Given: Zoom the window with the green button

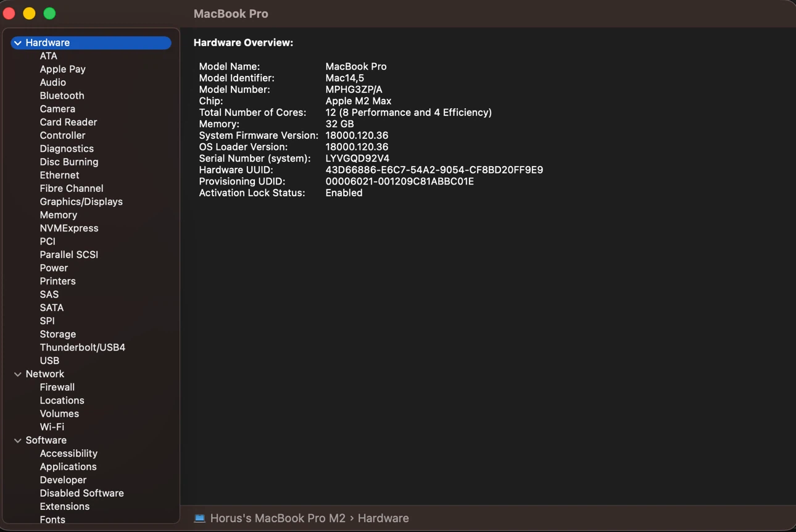Looking at the screenshot, I should coord(49,13).
